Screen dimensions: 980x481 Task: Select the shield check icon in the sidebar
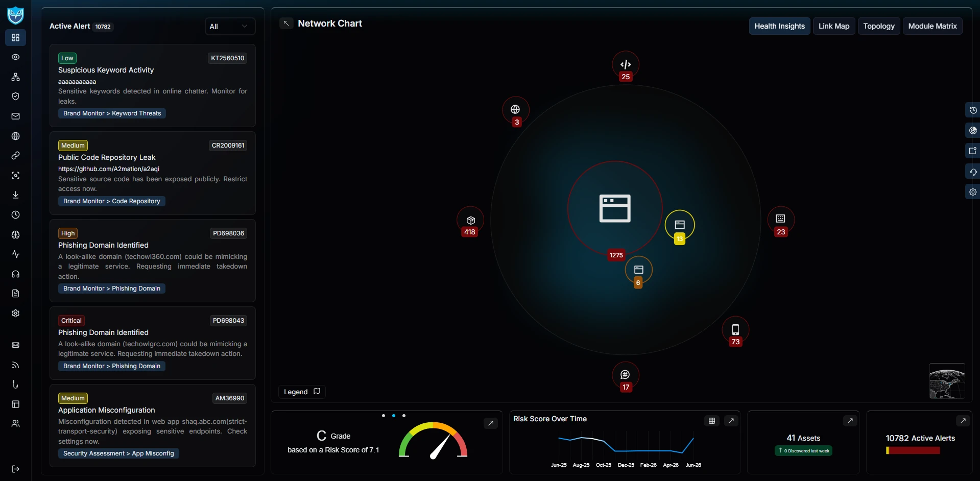pyautogui.click(x=15, y=96)
